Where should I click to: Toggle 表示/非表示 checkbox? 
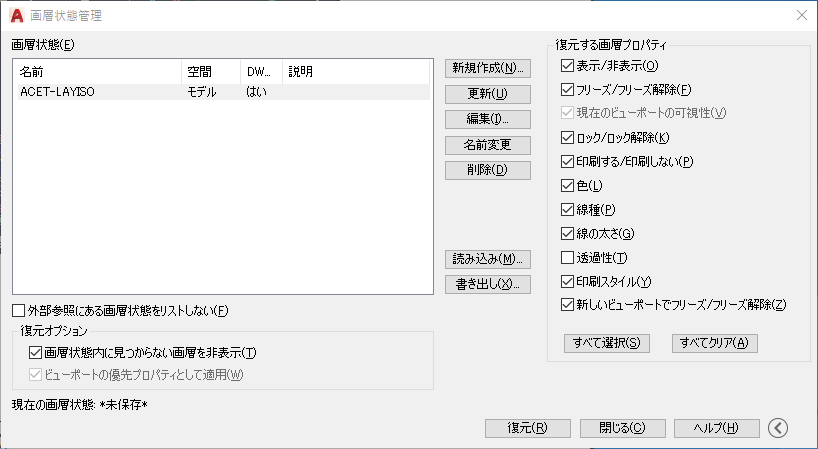567,66
